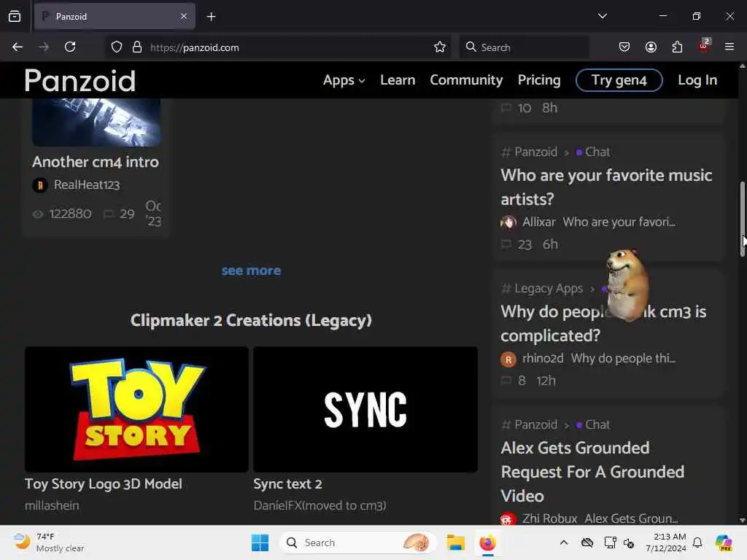This screenshot has width=747, height=560.
Task: Click the Log In link
Action: [x=697, y=80]
